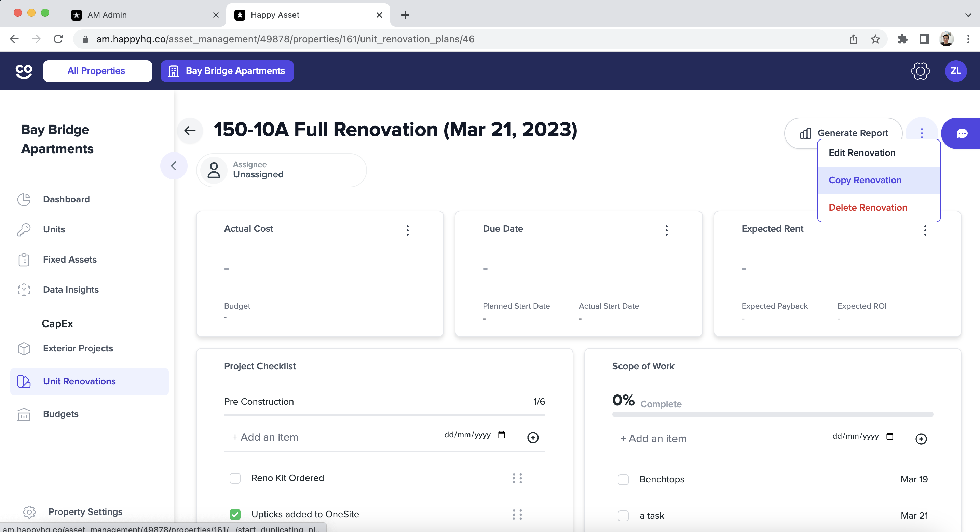Click the Fixed Assets clipboard icon
The height and width of the screenshot is (532, 980).
click(24, 260)
